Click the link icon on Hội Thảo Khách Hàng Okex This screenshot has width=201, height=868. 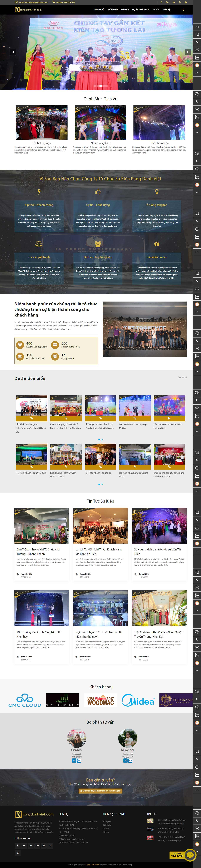tap(100, 467)
